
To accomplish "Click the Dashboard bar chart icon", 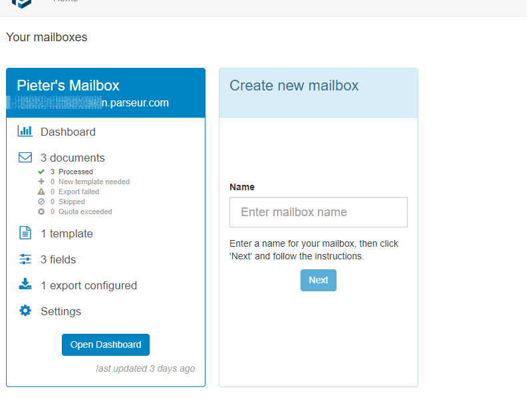I will coord(25,131).
